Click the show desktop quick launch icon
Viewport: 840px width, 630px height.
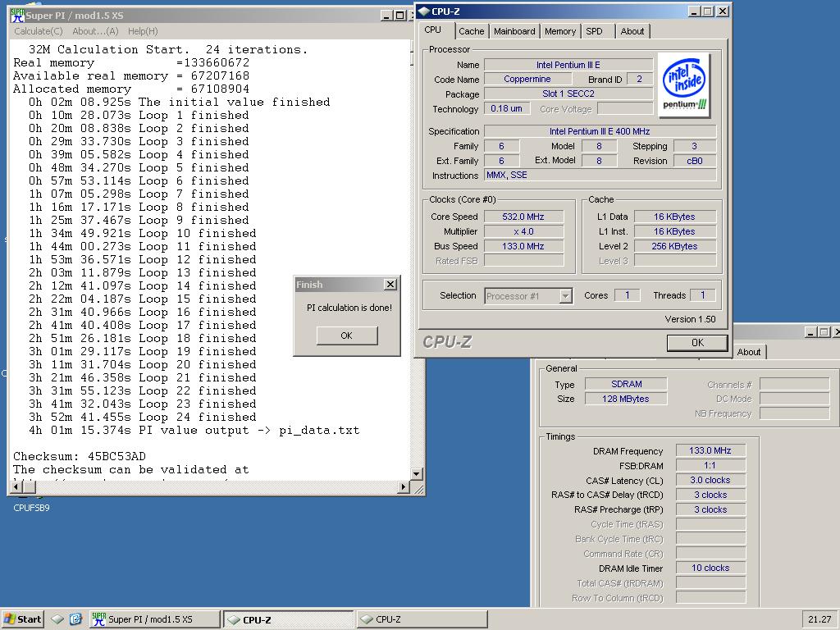pos(58,619)
